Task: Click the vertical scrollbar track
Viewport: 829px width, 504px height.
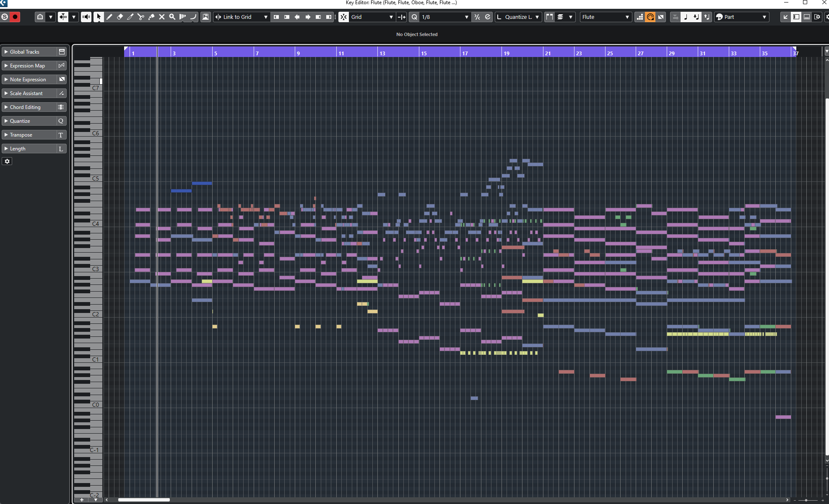Action: pyautogui.click(x=826, y=260)
